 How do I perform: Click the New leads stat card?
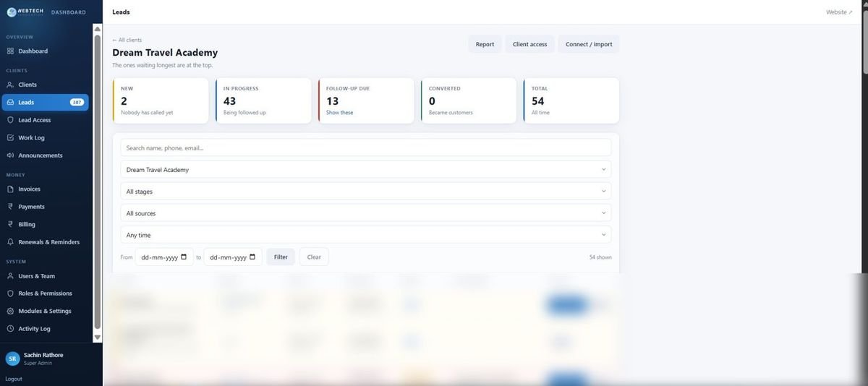coord(161,100)
